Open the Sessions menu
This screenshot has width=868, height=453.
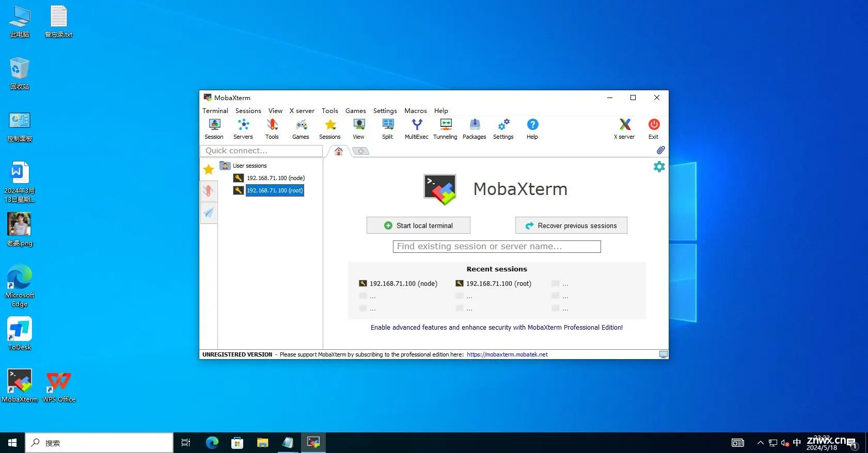(248, 110)
